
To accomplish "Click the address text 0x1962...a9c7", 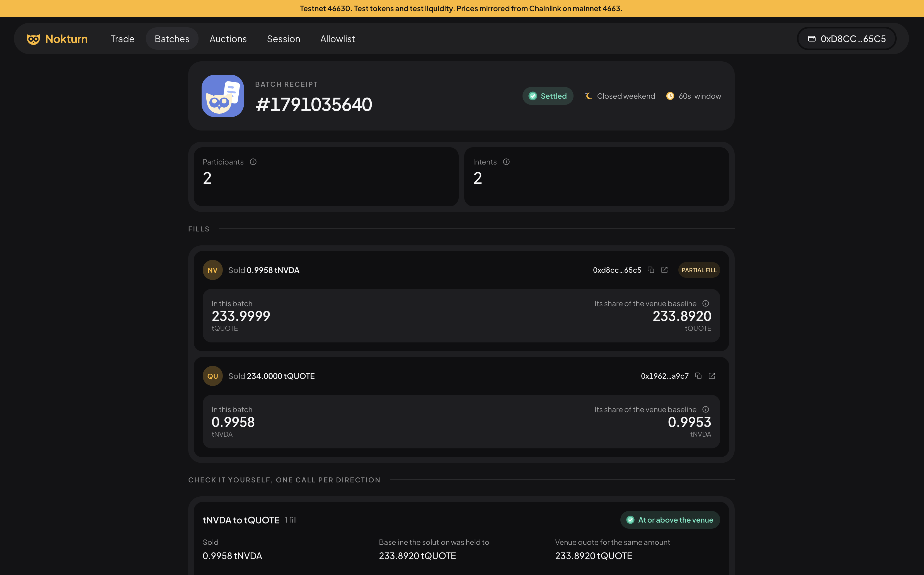I will 665,376.
